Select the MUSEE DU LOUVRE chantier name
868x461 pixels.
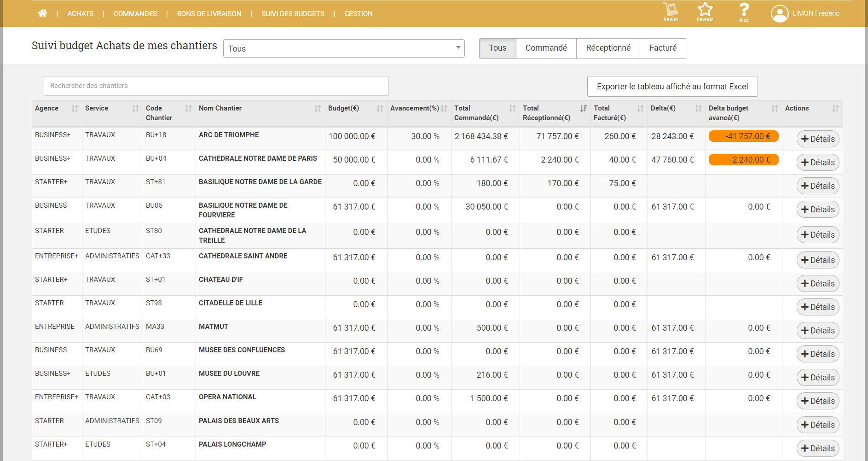[229, 373]
